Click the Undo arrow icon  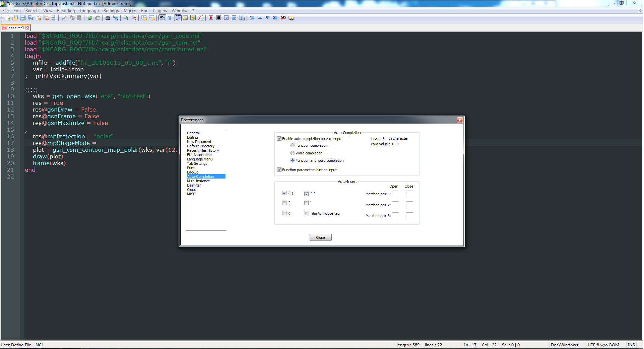coord(89,18)
